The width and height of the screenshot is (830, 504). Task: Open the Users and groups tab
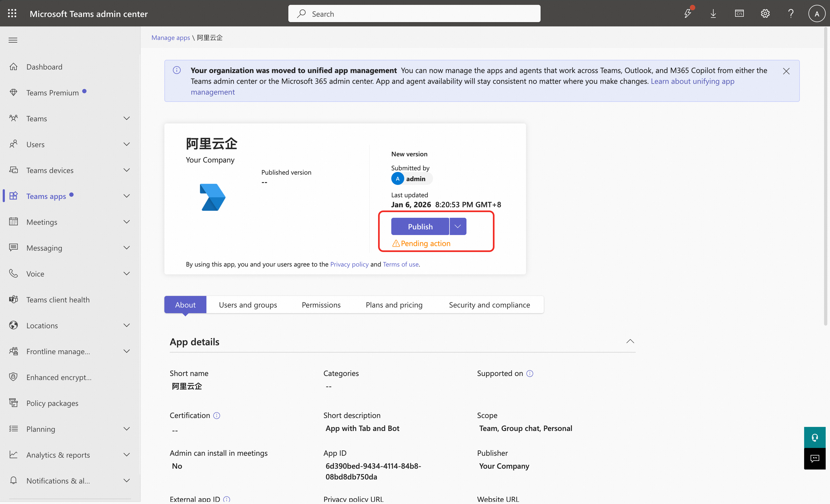[x=248, y=305]
